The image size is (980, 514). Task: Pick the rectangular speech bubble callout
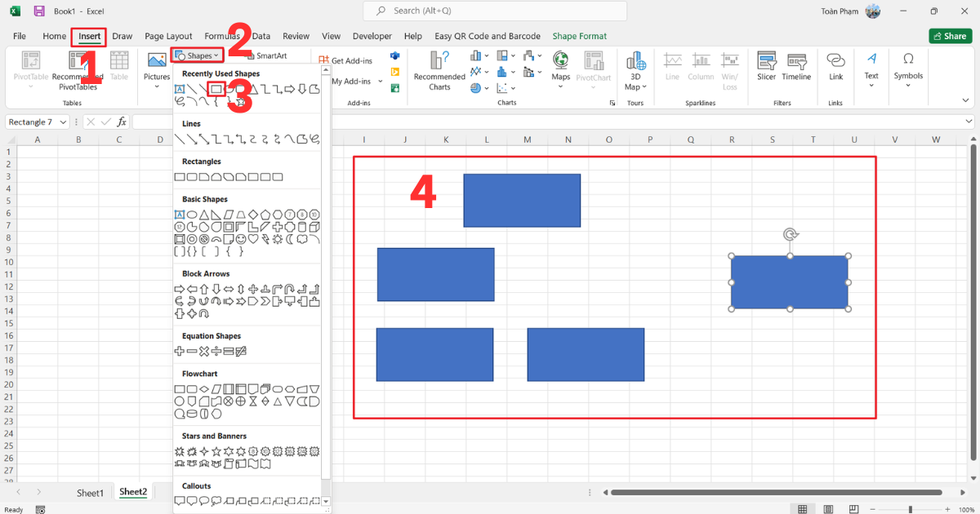[180, 501]
